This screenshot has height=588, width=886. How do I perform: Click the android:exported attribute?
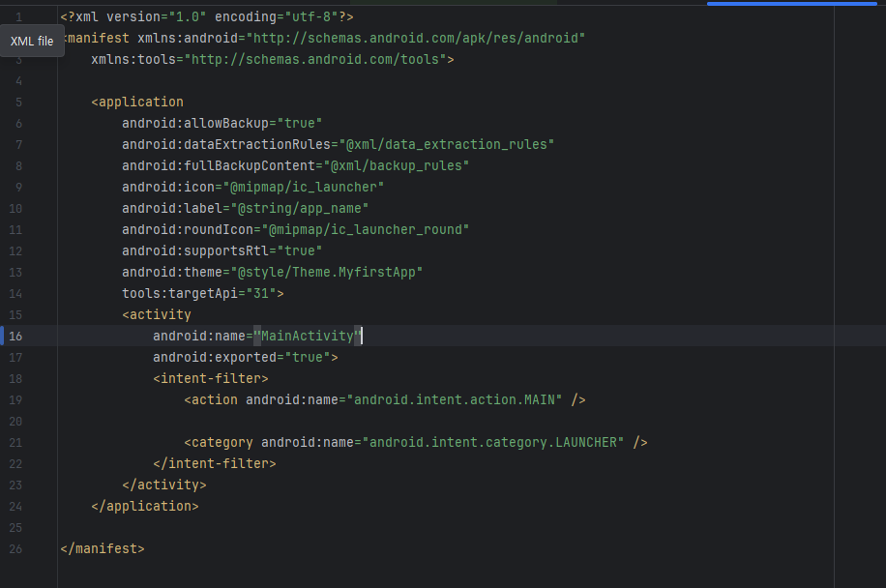pyautogui.click(x=214, y=358)
